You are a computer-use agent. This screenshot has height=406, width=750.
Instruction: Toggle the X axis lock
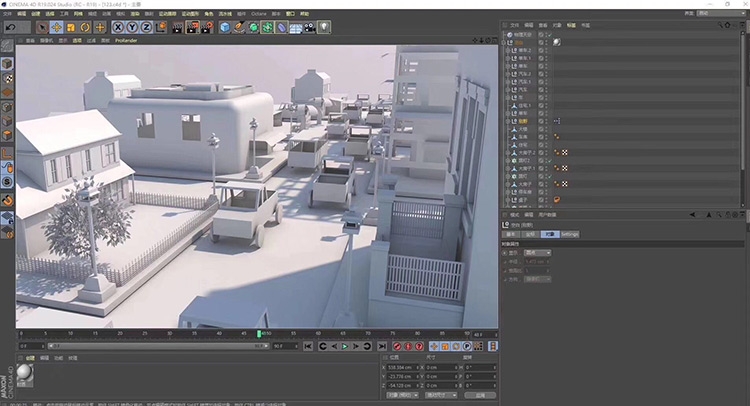[x=118, y=27]
